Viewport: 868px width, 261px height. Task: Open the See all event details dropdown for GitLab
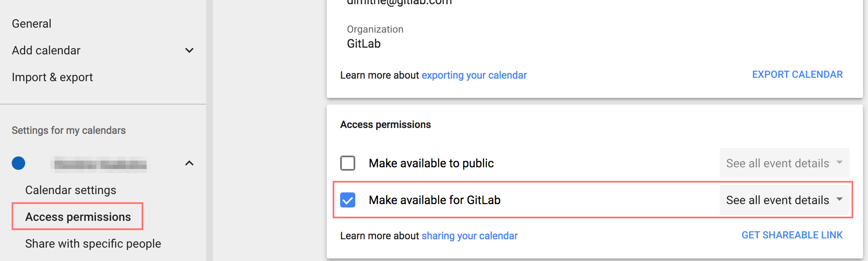785,200
